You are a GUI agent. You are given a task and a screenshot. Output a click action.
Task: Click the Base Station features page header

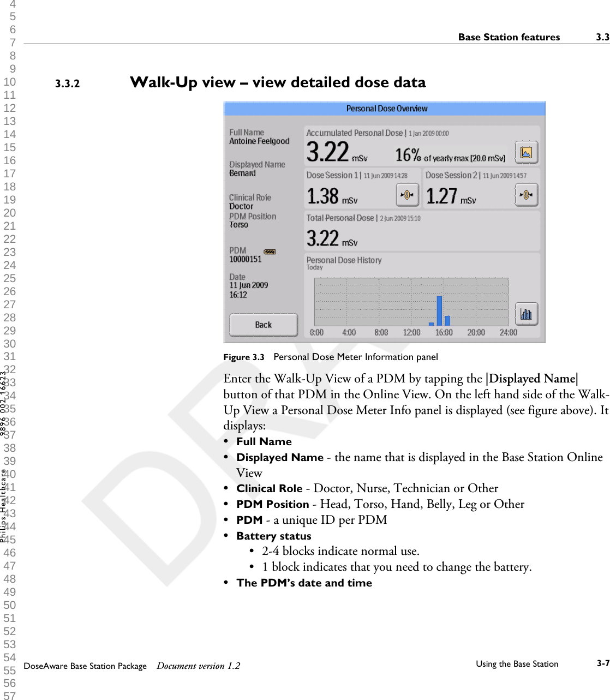tap(509, 37)
